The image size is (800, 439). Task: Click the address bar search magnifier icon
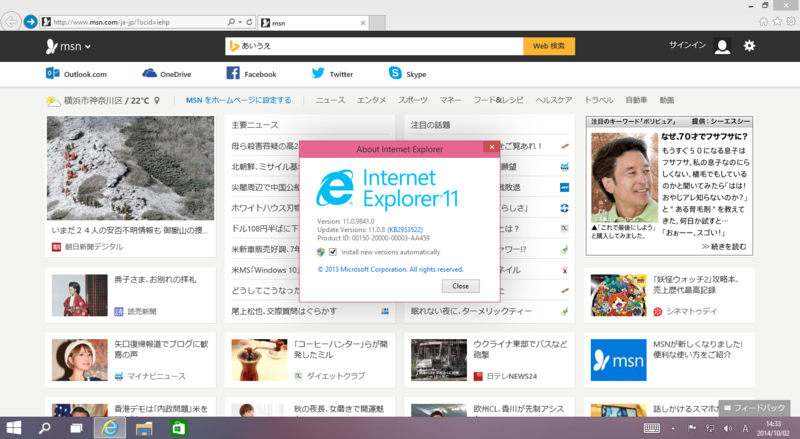tap(231, 22)
